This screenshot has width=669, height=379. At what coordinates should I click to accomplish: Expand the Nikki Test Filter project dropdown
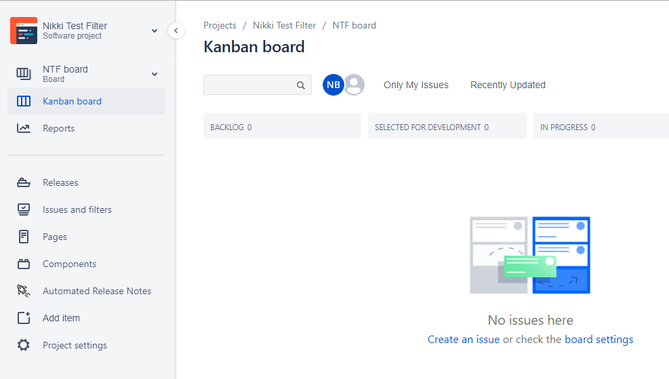[x=154, y=31]
